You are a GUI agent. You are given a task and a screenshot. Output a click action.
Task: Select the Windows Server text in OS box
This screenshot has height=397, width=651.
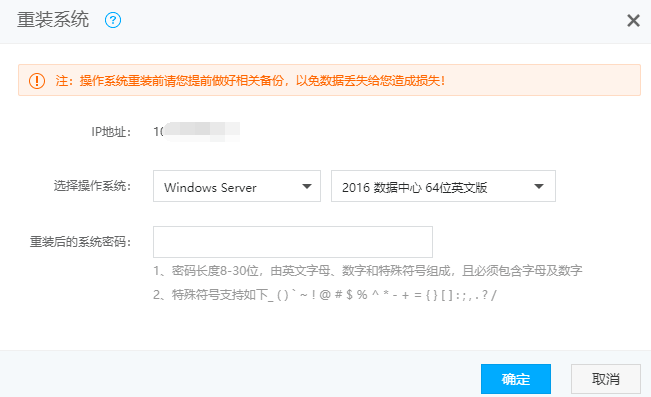210,187
